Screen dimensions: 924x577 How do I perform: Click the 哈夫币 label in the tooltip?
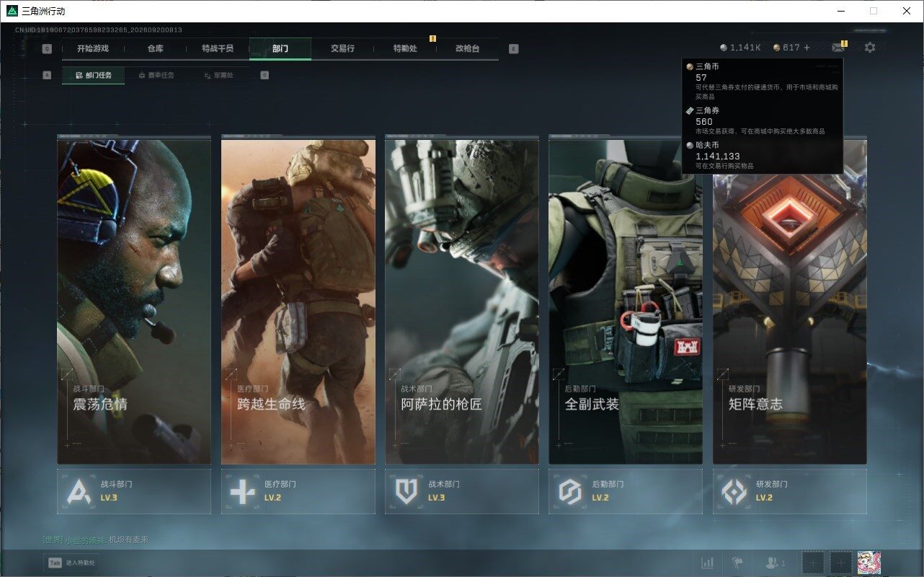(x=707, y=145)
